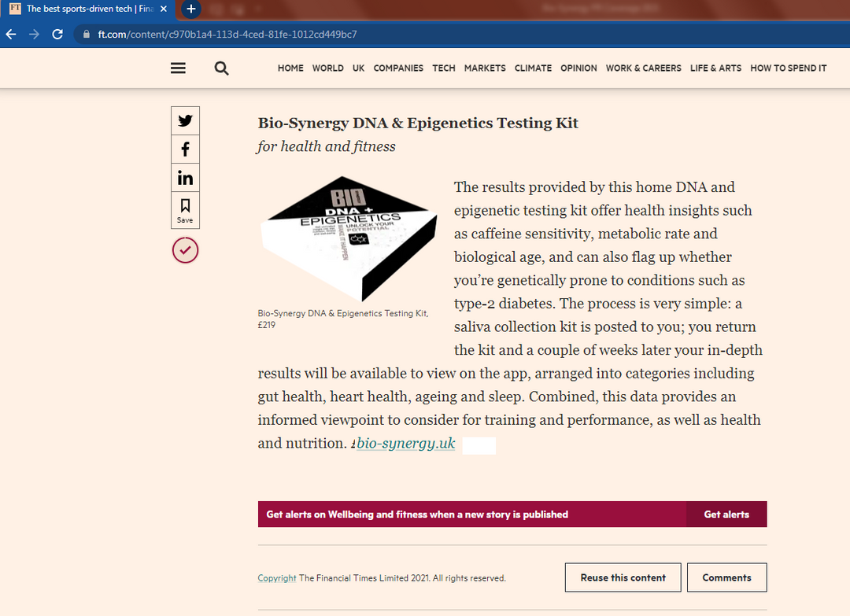Screen dimensions: 850x616
Task: Open LIFE & ARTS section
Action: pyautogui.click(x=715, y=68)
